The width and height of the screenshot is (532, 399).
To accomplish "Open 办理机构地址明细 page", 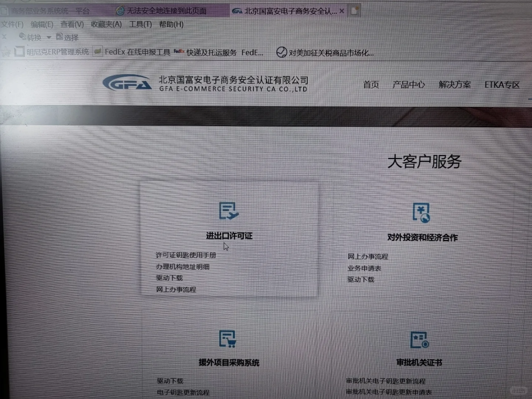I will tap(183, 267).
